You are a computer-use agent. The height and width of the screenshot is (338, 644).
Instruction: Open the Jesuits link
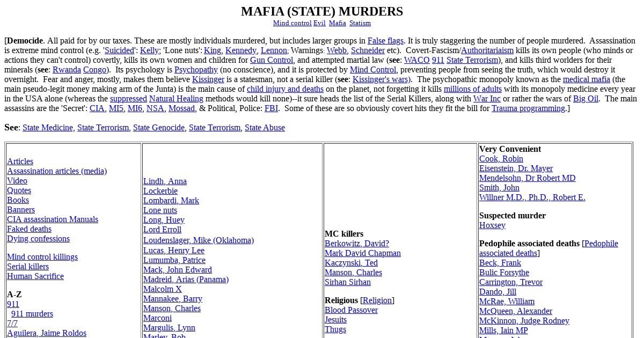[335, 320]
